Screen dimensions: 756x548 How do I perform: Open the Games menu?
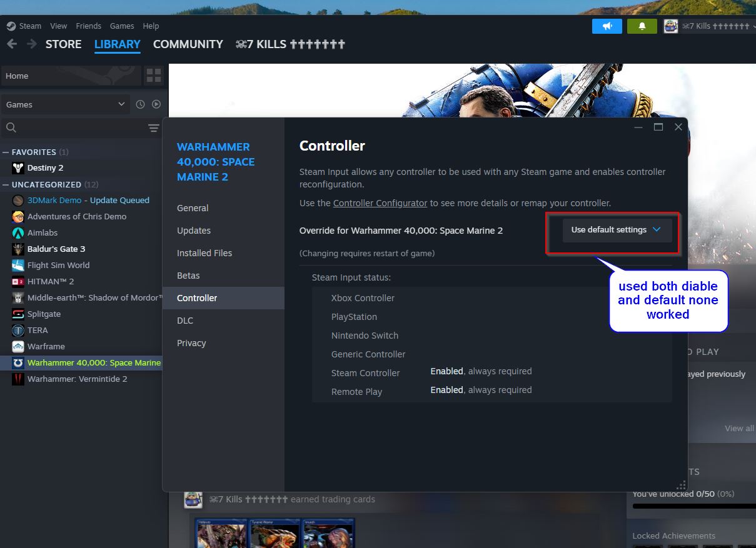coord(122,26)
